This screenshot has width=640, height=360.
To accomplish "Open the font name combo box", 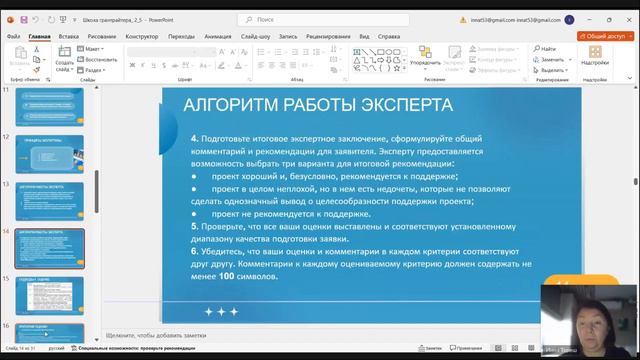I will [162, 52].
